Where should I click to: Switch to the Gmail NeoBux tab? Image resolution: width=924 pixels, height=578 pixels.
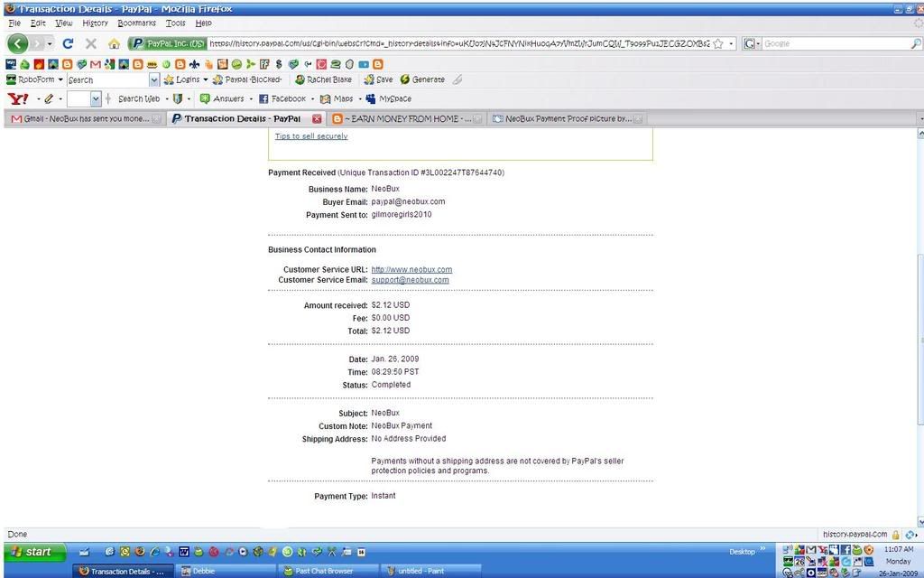point(81,118)
